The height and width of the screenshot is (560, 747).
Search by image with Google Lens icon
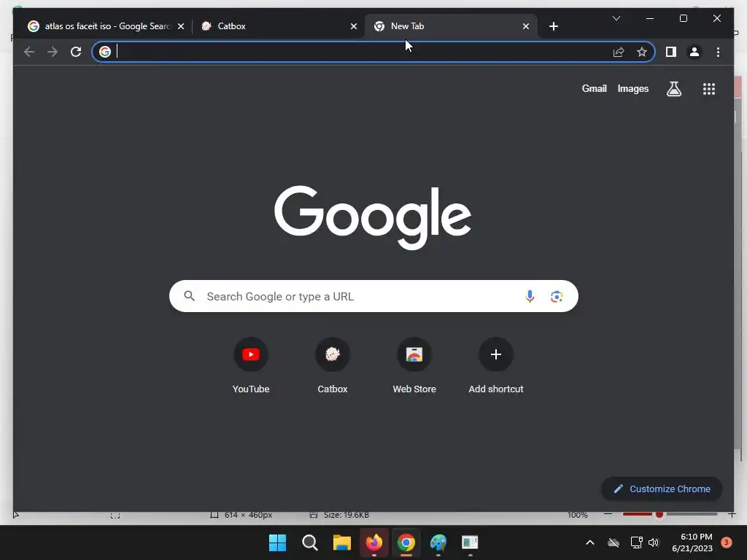pos(557,297)
